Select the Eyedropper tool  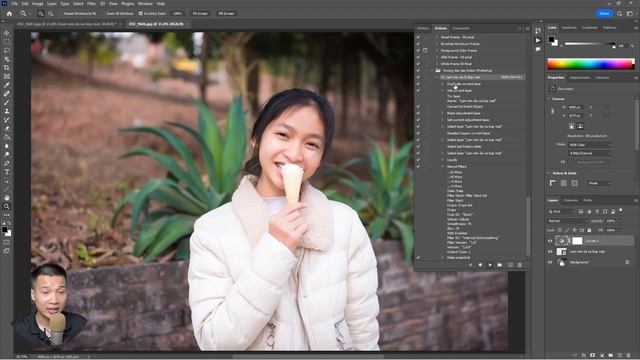click(7, 85)
